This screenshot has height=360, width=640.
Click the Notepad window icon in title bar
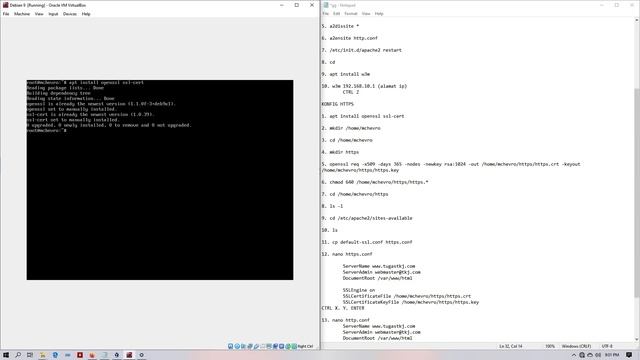click(326, 5)
